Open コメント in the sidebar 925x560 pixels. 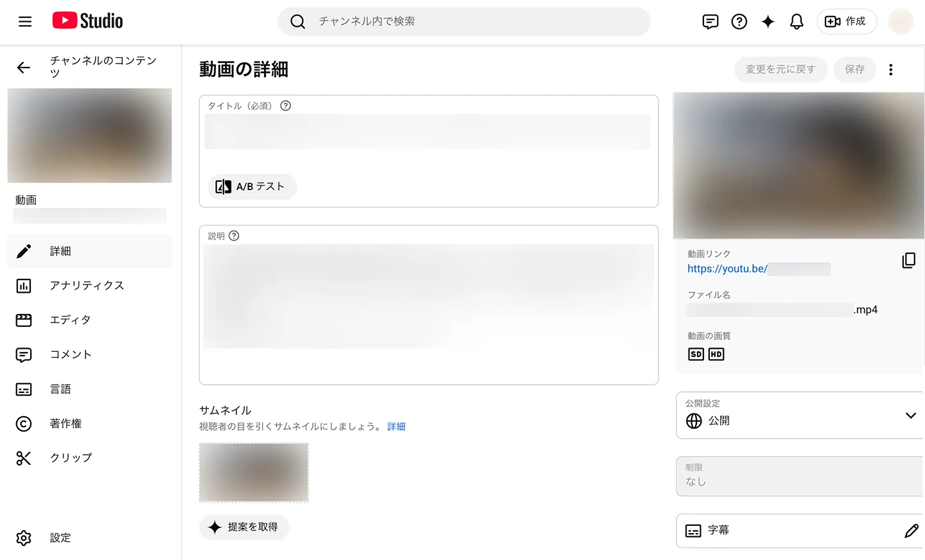coord(89,354)
